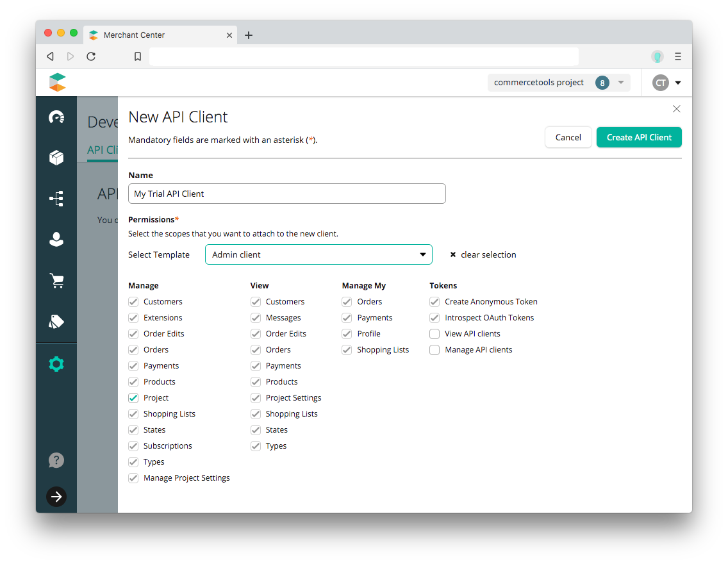Open Discounts via the price tags icon
This screenshot has height=564, width=728.
[56, 321]
